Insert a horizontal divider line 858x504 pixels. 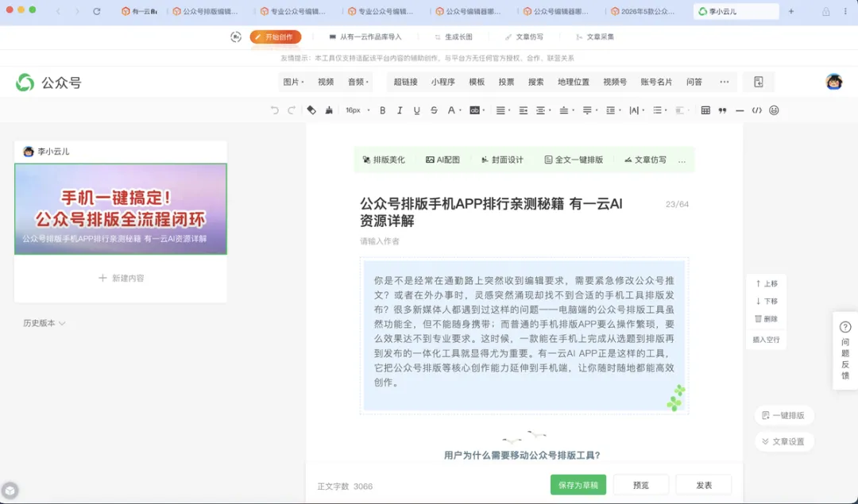pos(740,110)
